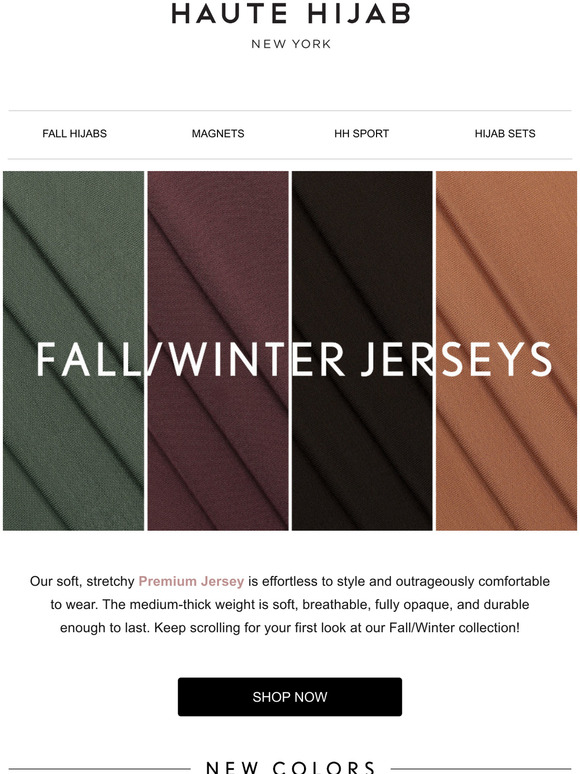Screen dimensions: 580x774
Task: Follow the pink Premium Jersey link
Action: pos(191,581)
